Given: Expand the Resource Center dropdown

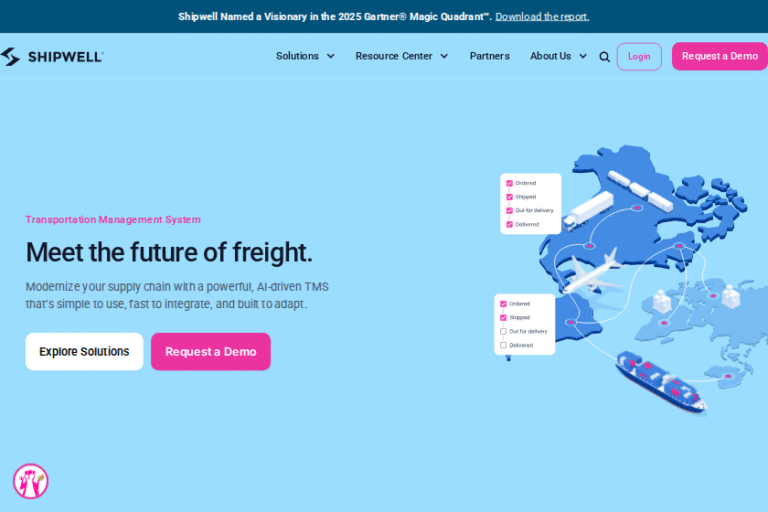Looking at the screenshot, I should click(401, 57).
